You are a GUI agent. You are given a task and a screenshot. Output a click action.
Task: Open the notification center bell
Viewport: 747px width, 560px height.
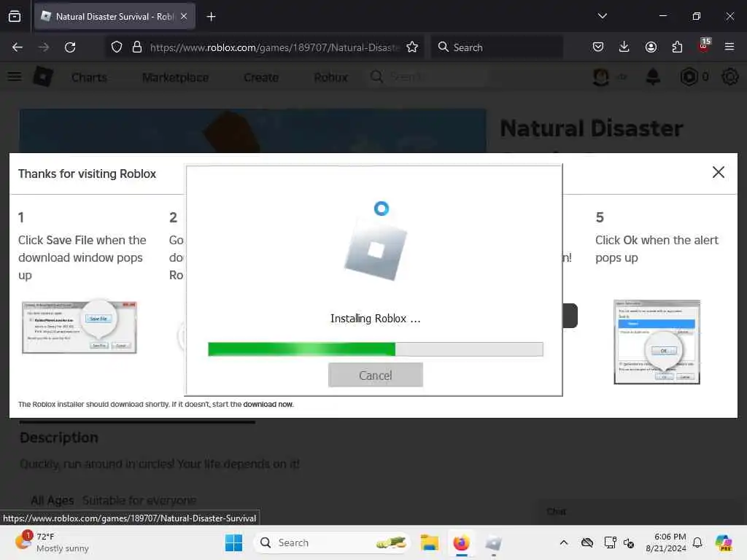pyautogui.click(x=697, y=542)
